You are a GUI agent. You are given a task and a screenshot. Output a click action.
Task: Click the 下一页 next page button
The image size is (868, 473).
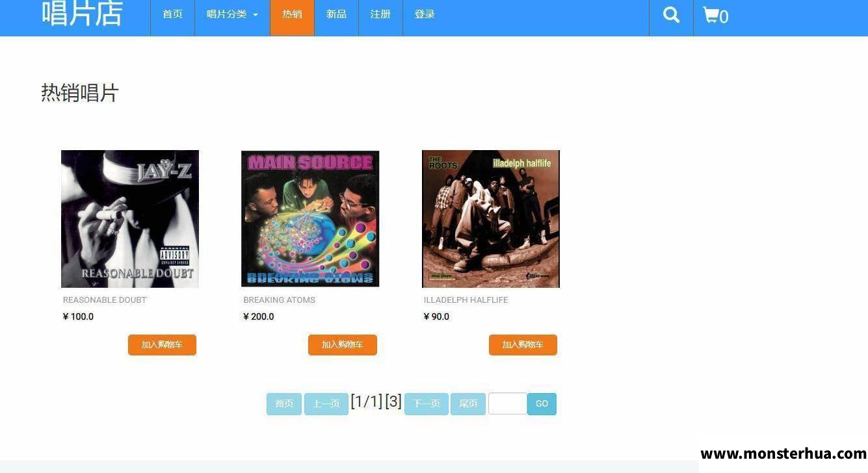point(427,403)
